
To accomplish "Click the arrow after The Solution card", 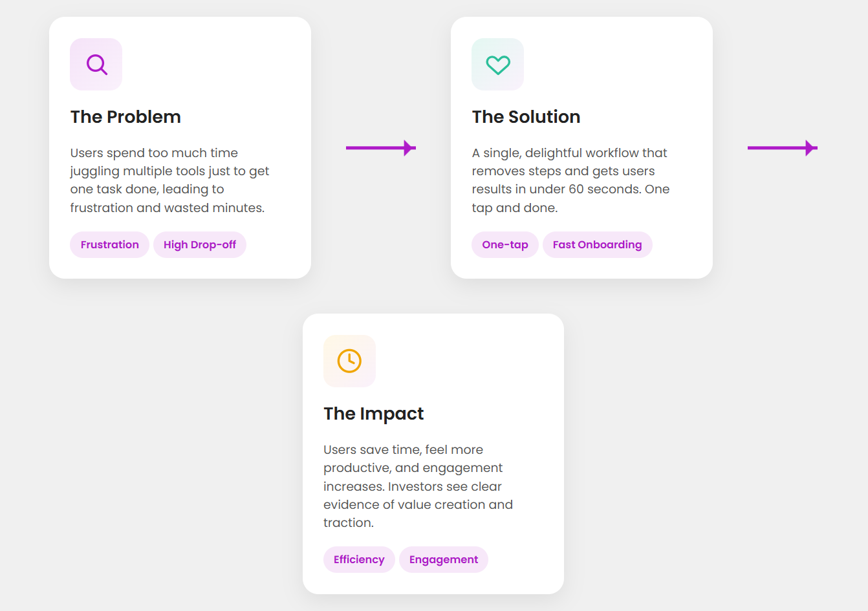I will point(783,148).
